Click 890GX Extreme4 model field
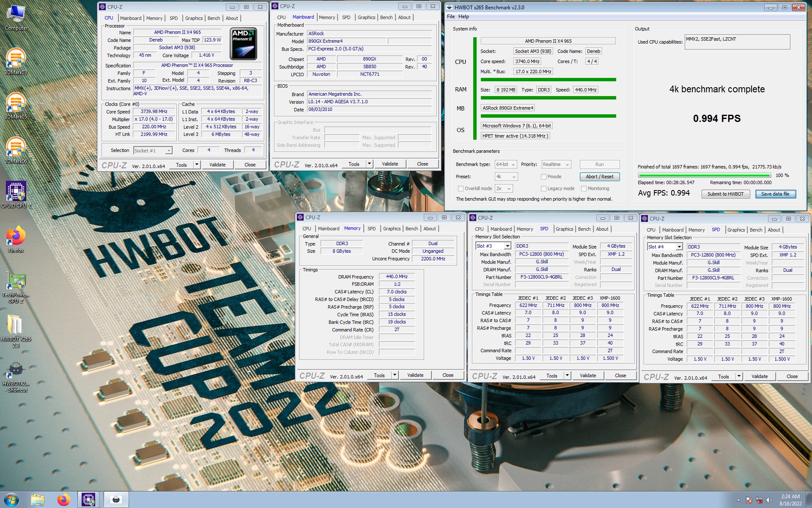Viewport: 812px width, 508px height. tap(347, 41)
